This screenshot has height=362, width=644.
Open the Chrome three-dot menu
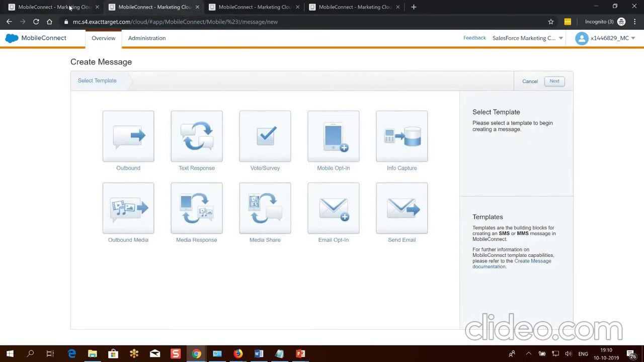pos(635,22)
